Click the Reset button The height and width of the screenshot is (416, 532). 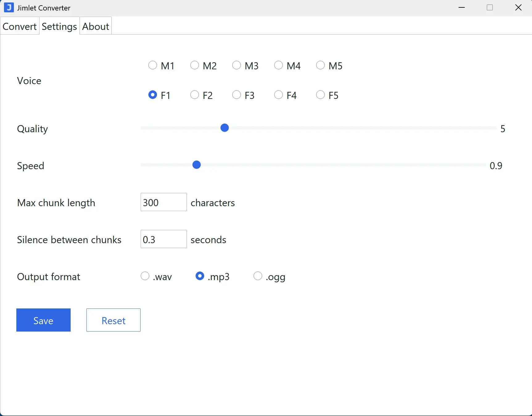pos(113,320)
